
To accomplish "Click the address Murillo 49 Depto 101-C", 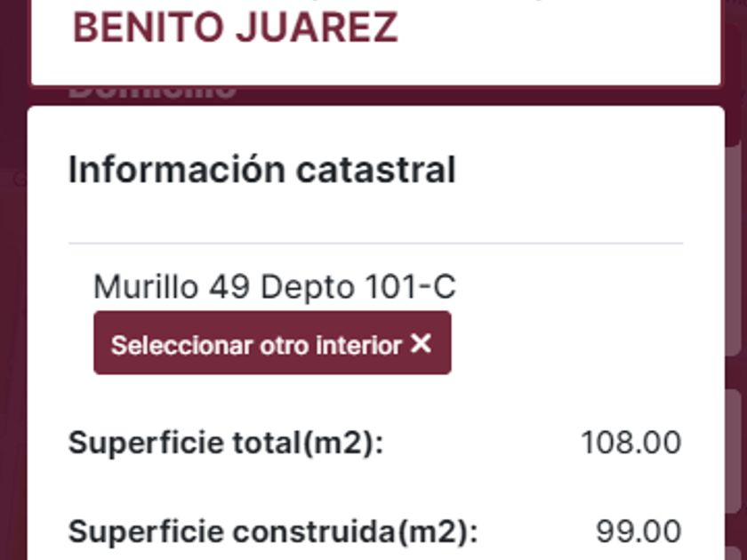I will pos(274,287).
